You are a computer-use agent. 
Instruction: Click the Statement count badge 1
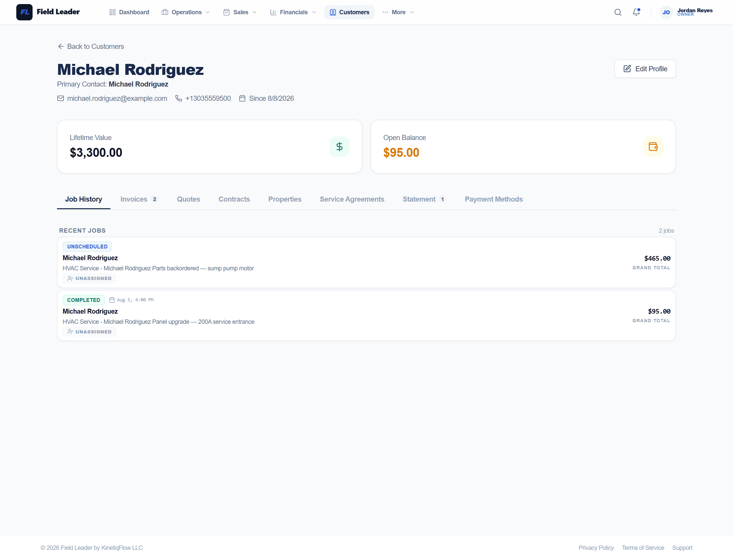tap(442, 199)
